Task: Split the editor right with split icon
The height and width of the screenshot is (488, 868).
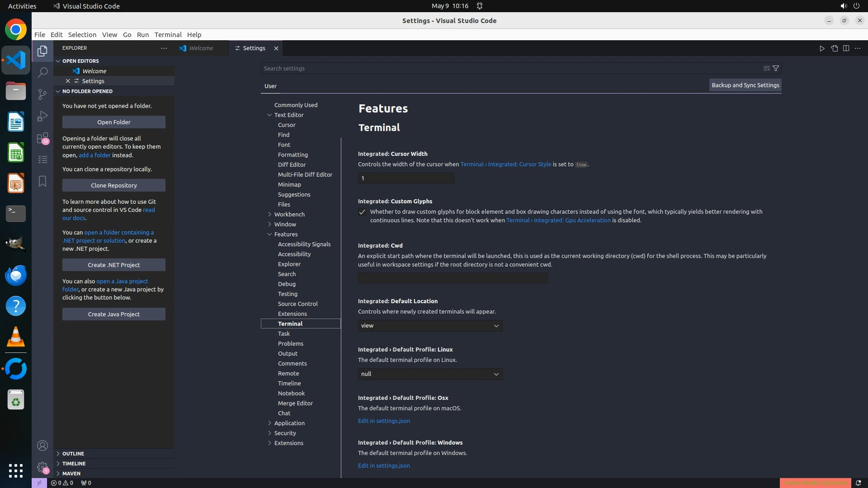Action: [846, 48]
